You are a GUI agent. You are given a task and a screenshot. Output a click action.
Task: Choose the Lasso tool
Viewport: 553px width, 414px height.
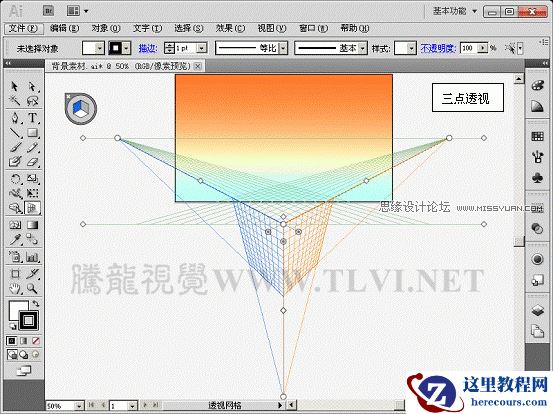tap(32, 101)
